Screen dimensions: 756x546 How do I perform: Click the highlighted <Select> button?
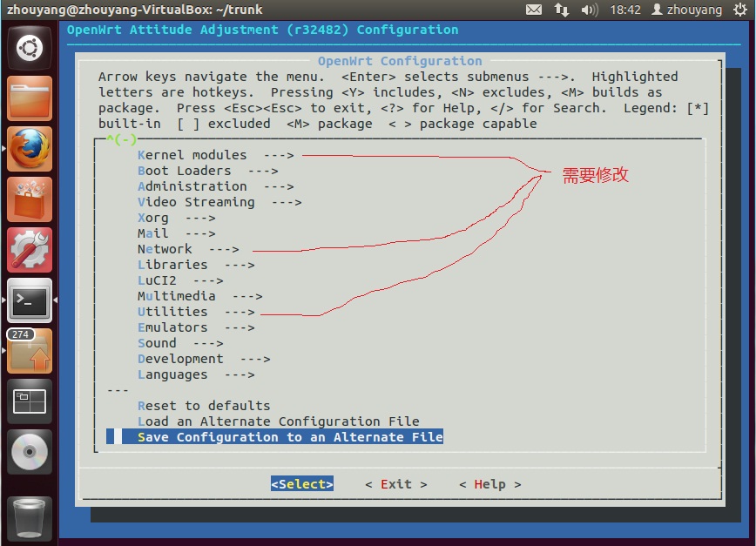pyautogui.click(x=302, y=484)
